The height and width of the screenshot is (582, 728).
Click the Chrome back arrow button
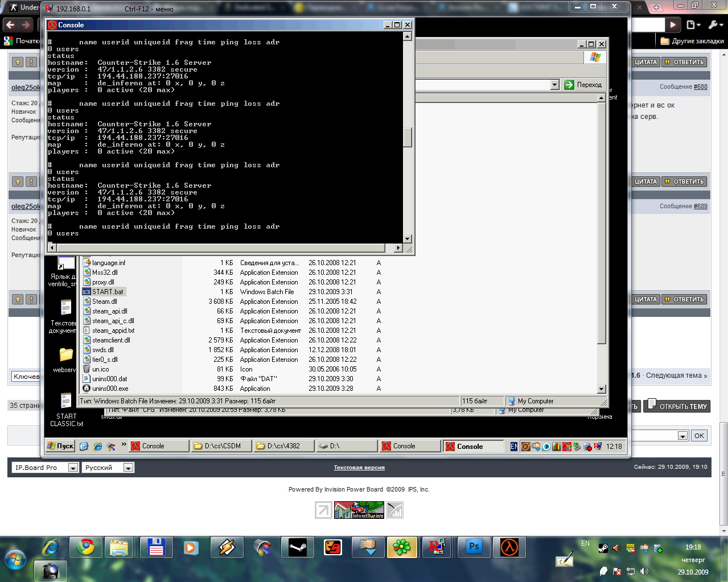tap(10, 24)
